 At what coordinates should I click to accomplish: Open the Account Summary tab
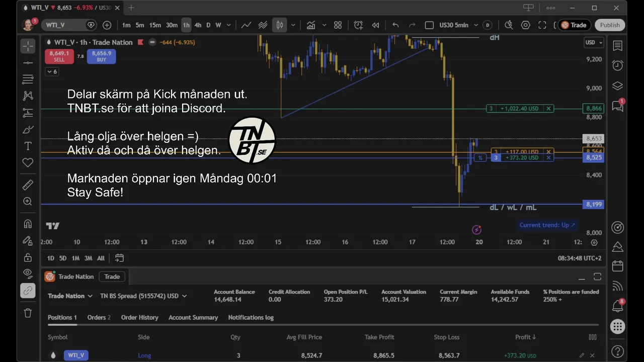click(193, 317)
